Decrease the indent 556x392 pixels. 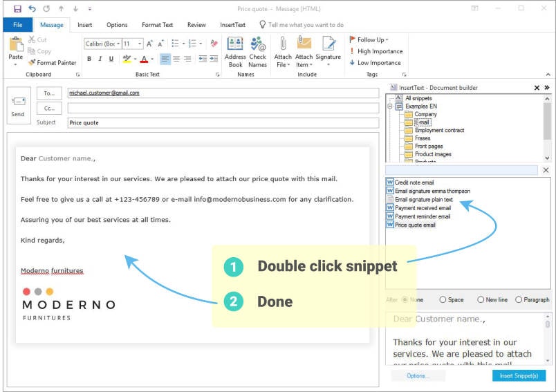(x=203, y=59)
